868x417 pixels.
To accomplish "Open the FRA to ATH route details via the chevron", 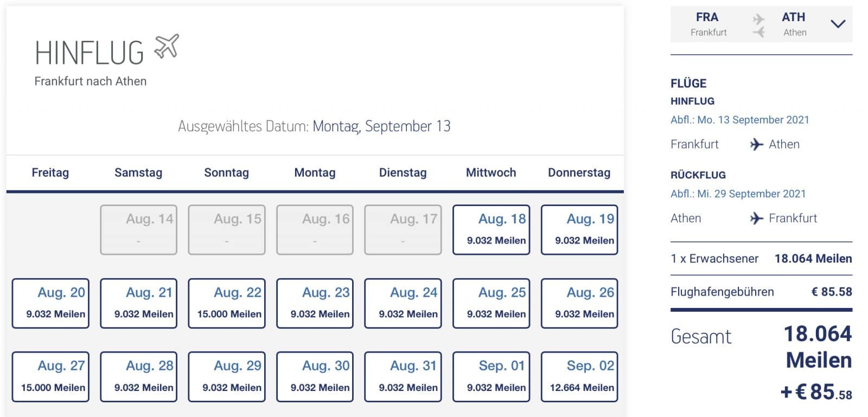I will [838, 24].
